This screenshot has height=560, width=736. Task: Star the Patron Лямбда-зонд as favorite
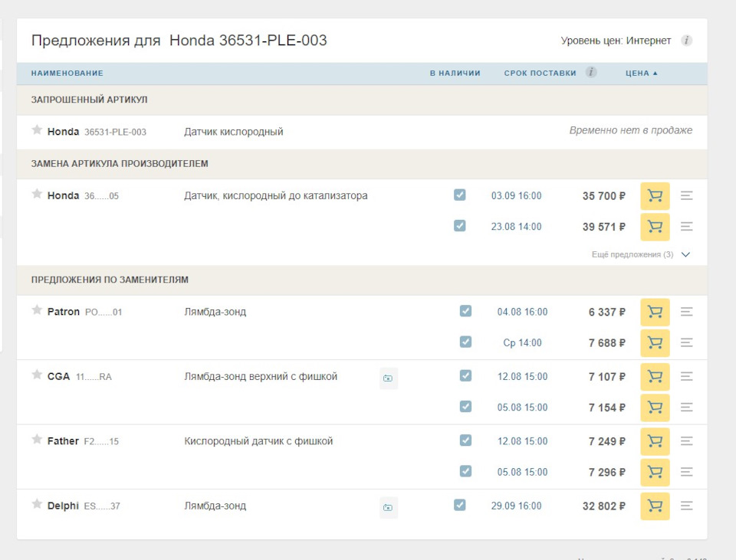(x=37, y=310)
